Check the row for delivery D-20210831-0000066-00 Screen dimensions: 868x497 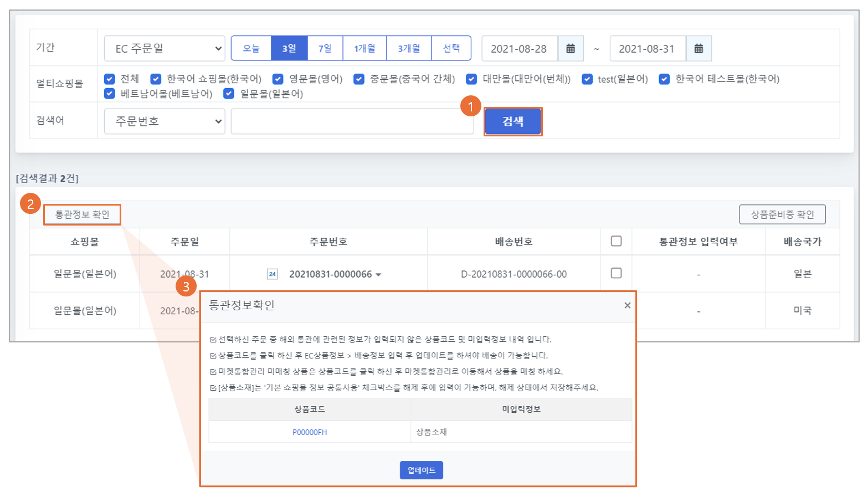tap(616, 273)
